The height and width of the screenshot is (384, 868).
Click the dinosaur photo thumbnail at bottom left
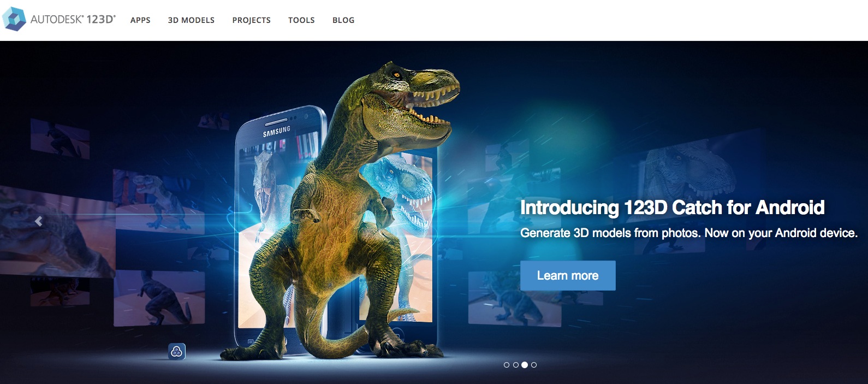click(159, 298)
